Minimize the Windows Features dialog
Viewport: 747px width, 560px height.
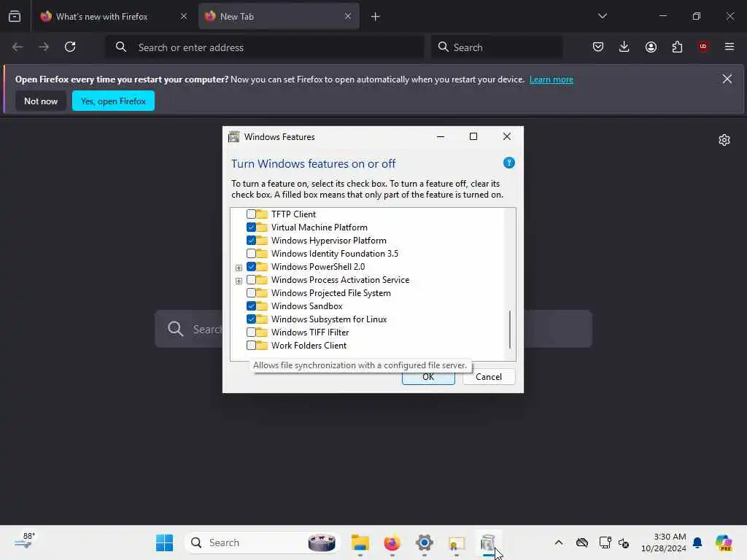441,136
